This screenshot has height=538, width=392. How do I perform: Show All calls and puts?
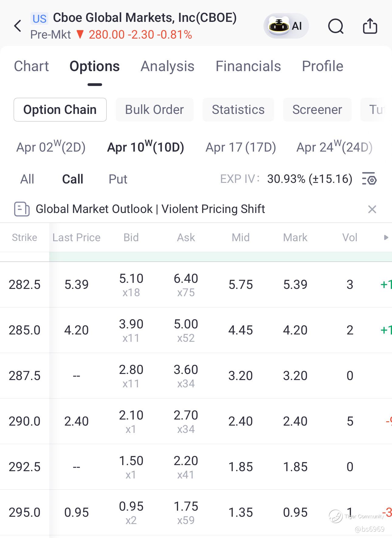click(27, 179)
